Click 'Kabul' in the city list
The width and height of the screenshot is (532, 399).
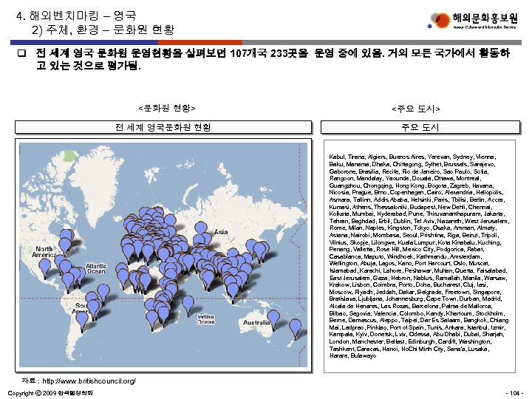coord(337,157)
